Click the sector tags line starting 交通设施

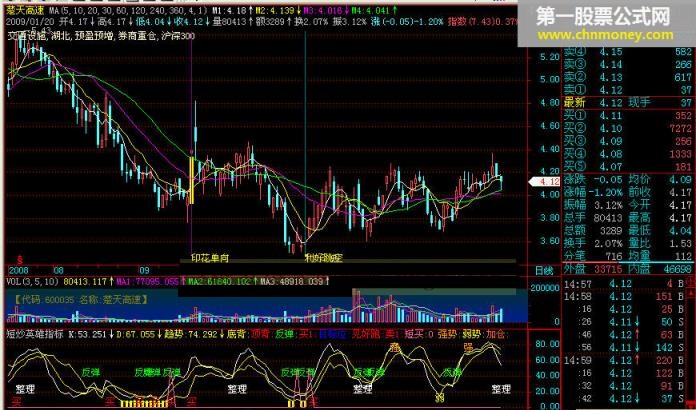coord(100,36)
